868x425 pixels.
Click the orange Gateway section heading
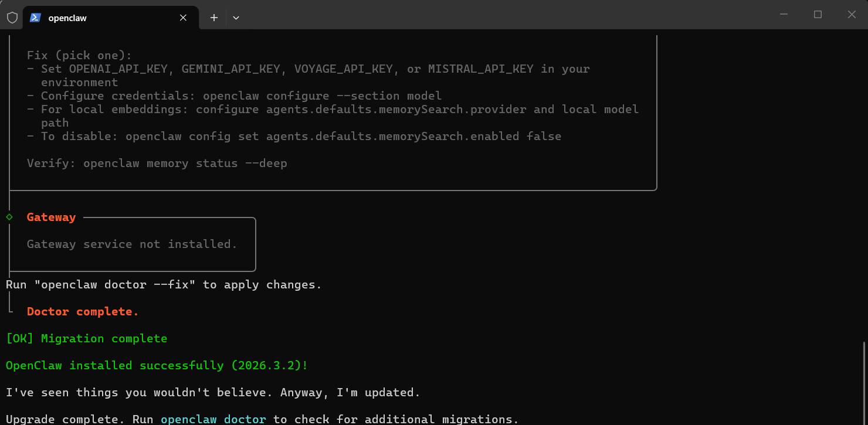tap(51, 217)
